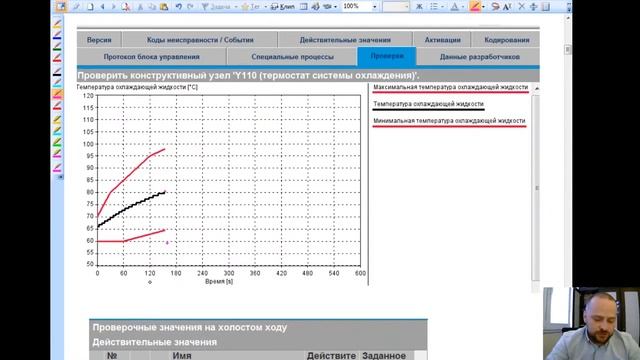The width and height of the screenshot is (640, 360).
Task: Click the insert space icon in toolbar
Action: coord(533,7)
